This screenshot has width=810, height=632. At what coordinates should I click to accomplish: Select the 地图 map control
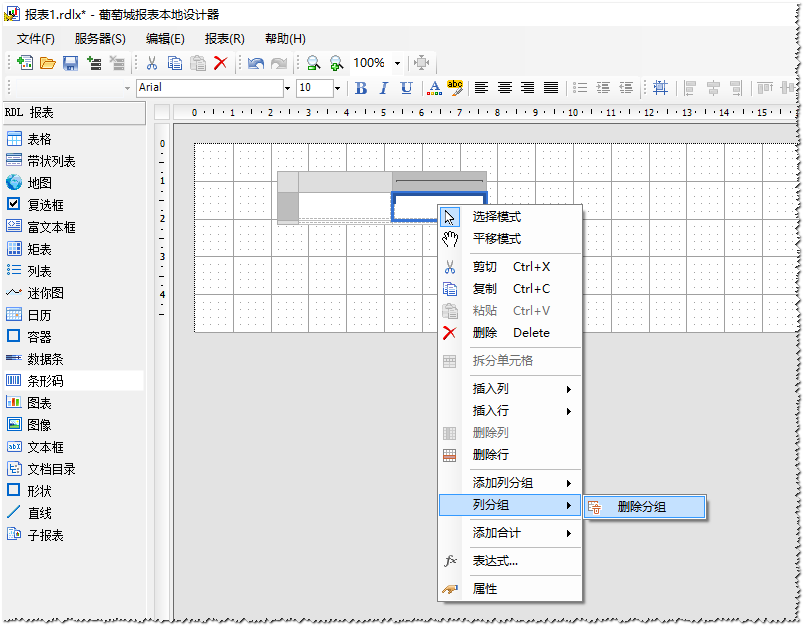(x=73, y=183)
